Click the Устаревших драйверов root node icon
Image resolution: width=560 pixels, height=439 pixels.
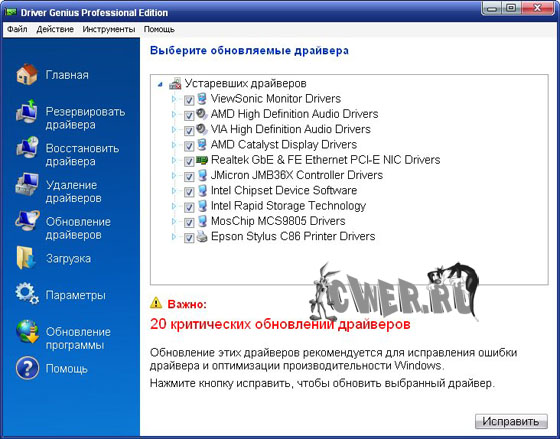[175, 84]
